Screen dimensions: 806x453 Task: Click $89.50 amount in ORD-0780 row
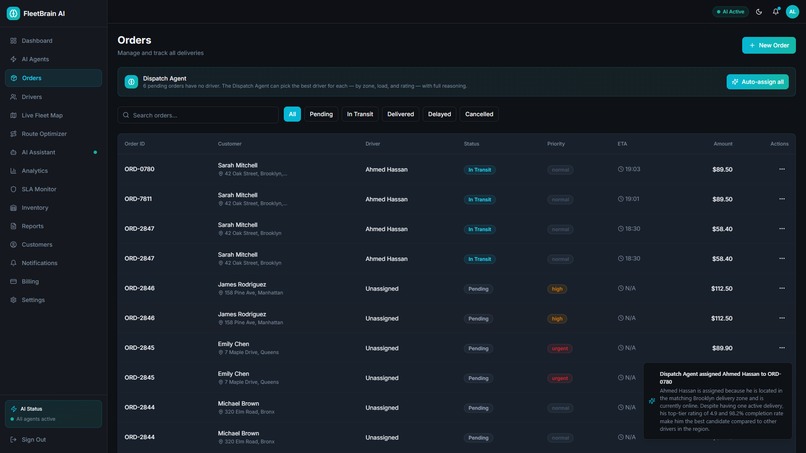[722, 169]
